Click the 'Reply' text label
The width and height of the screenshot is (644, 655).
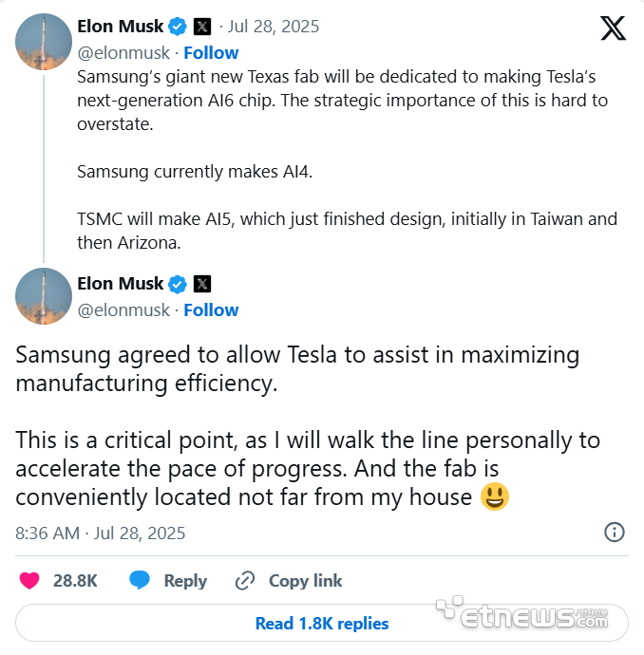point(185,581)
